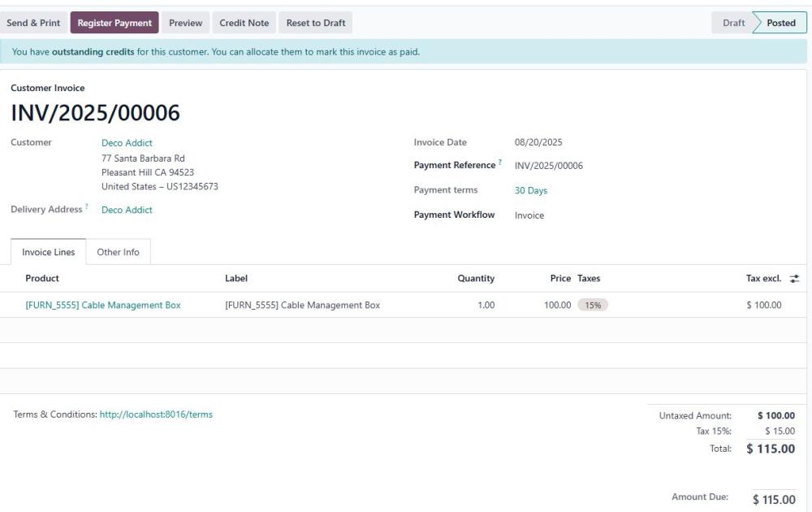Click the line label Cable Management Box
The image size is (812, 512).
(x=302, y=306)
